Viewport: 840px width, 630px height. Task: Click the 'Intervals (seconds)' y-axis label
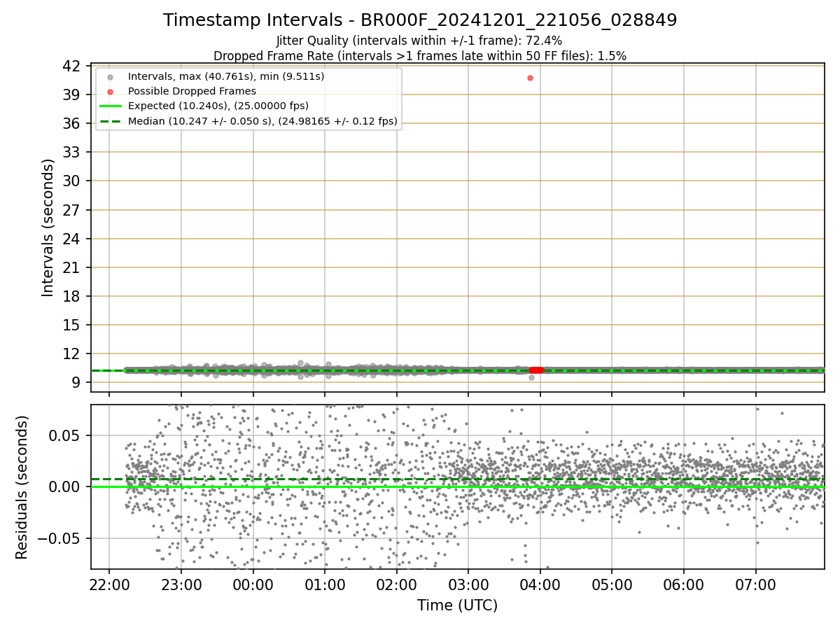coord(48,227)
